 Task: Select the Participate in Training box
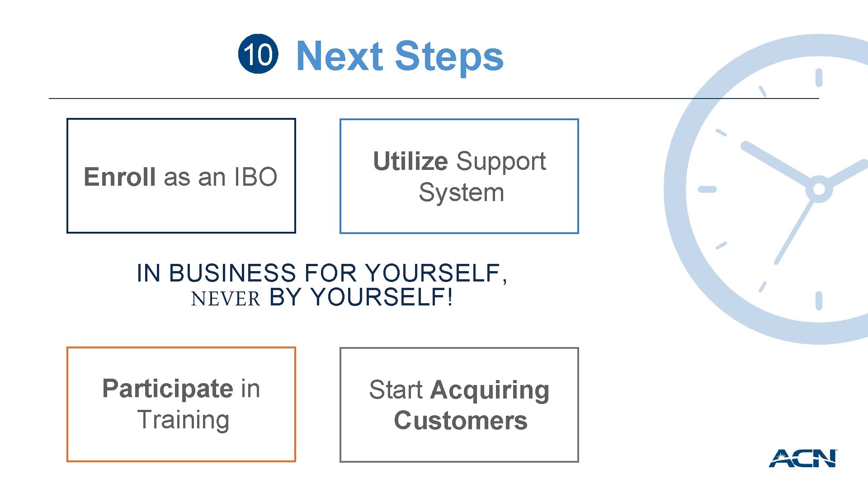pyautogui.click(x=181, y=404)
